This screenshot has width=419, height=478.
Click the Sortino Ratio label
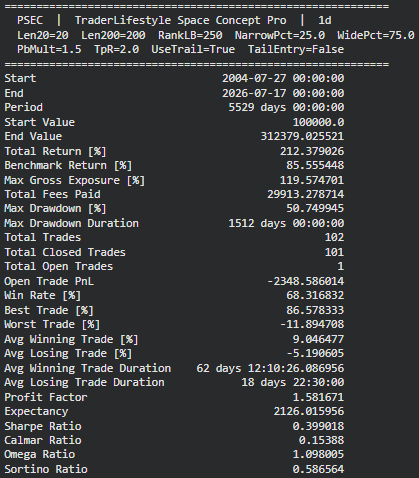pos(46,469)
